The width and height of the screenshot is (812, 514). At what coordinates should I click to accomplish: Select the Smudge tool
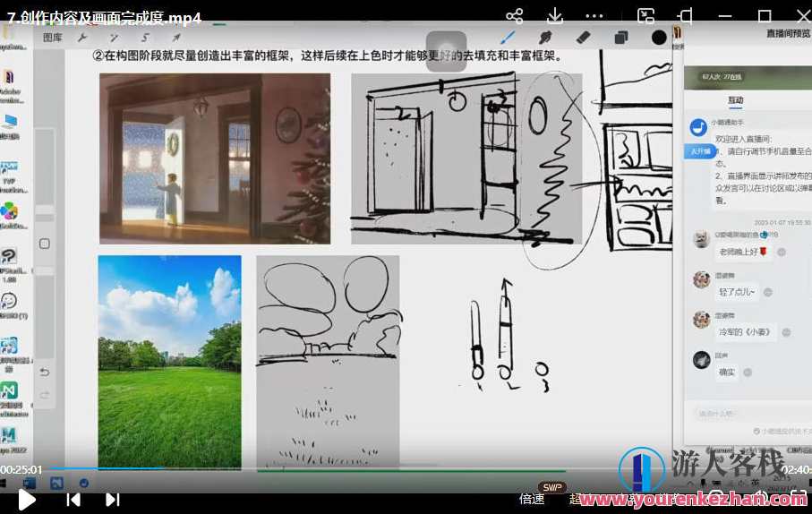tap(544, 38)
